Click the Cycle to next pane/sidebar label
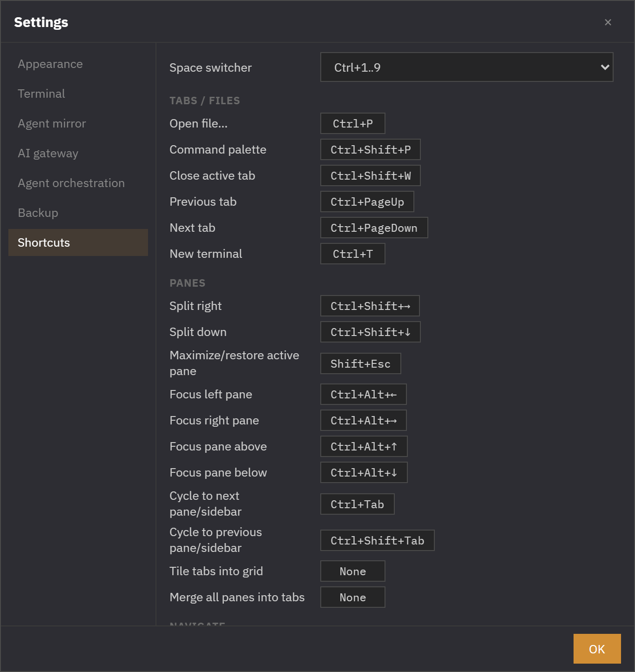This screenshot has height=672, width=635. pyautogui.click(x=205, y=504)
